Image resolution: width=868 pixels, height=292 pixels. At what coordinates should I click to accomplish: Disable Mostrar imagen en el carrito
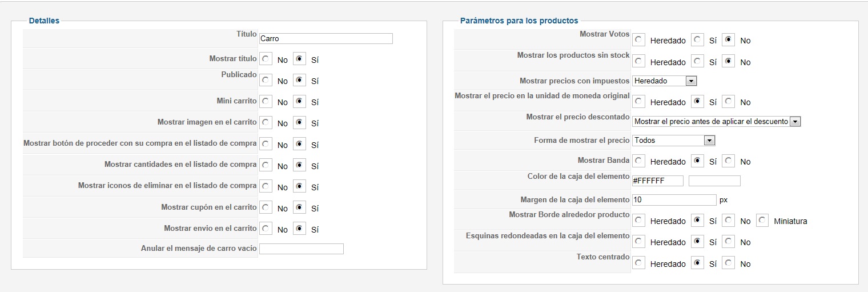266,122
